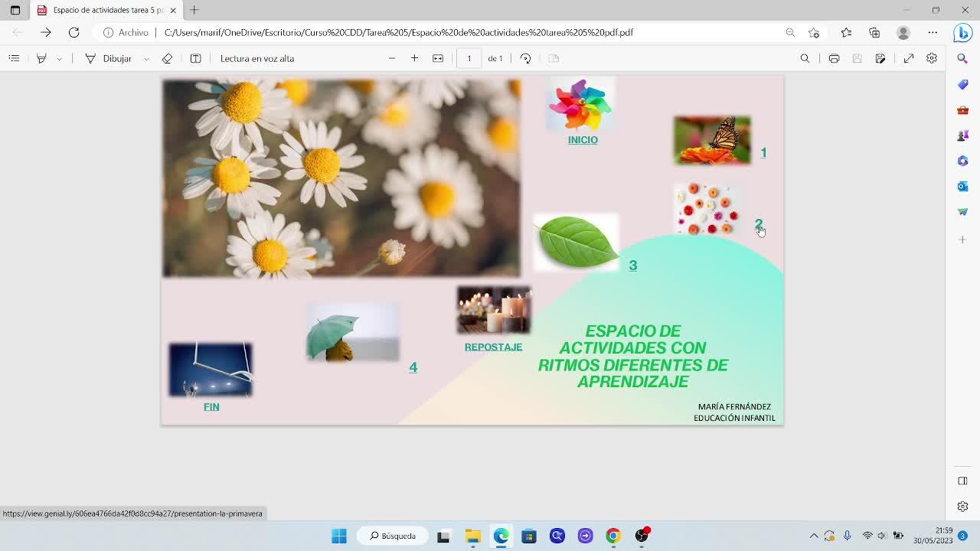
Task: Click the REPOSTAJE link under candles
Action: [x=493, y=347]
